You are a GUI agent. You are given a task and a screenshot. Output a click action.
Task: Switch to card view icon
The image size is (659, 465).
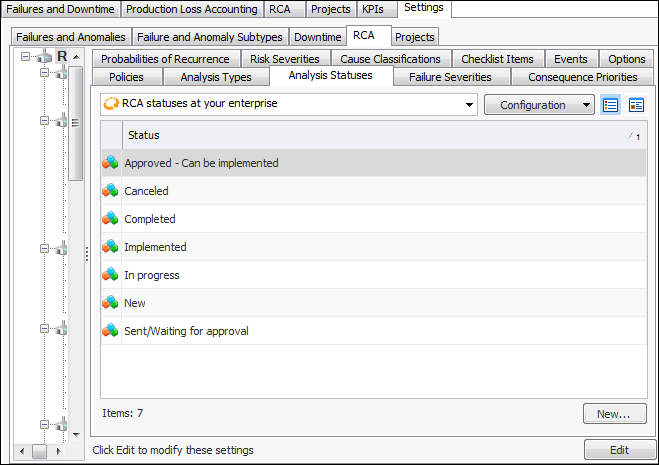[x=636, y=105]
